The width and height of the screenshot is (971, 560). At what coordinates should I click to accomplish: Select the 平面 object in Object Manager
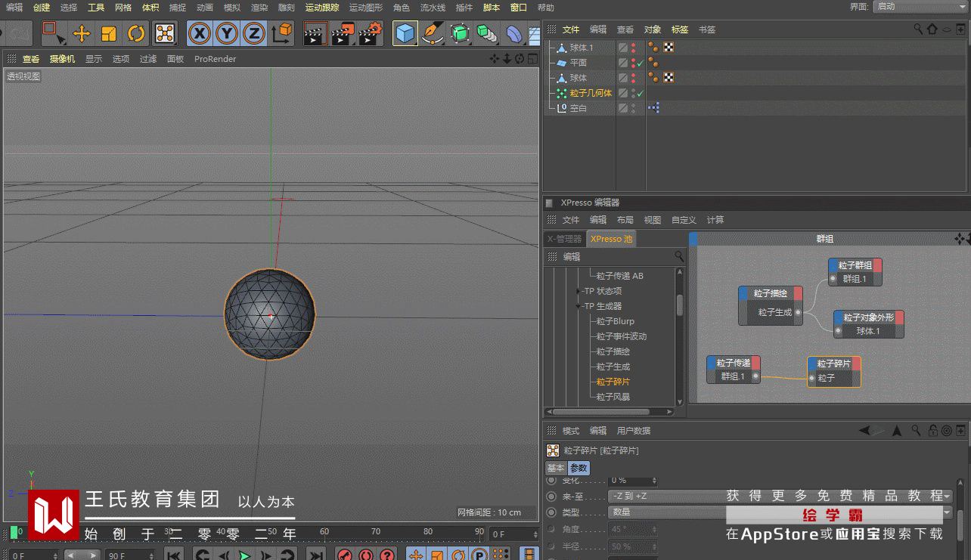click(579, 63)
